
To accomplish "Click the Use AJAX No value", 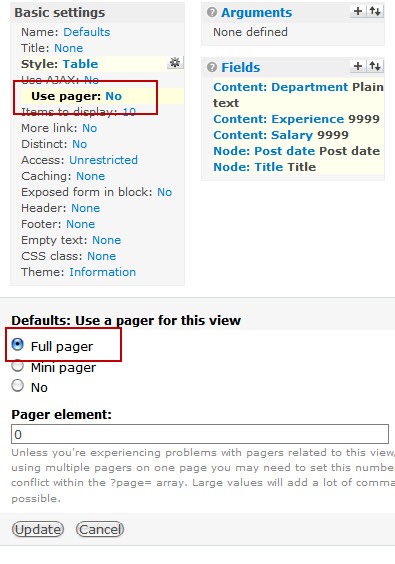I will (91, 79).
